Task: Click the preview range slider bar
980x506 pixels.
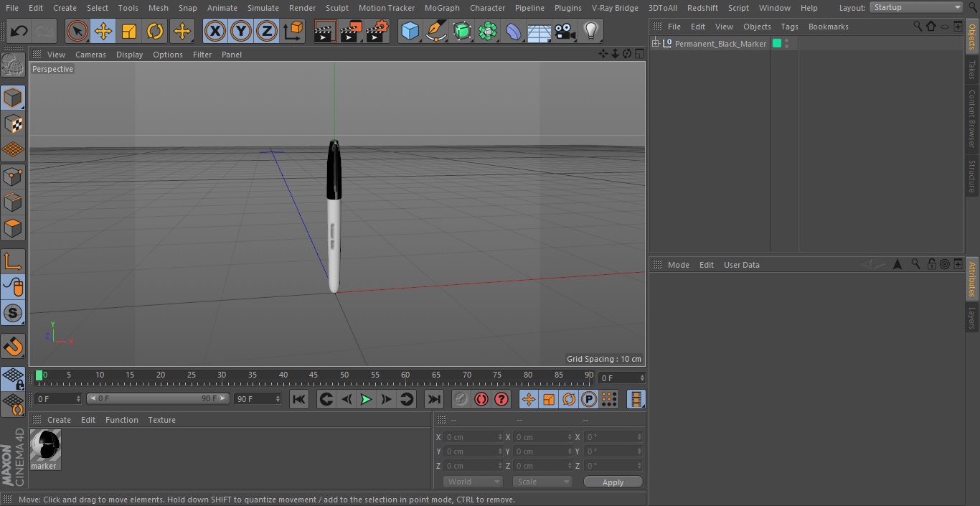Action: click(158, 398)
